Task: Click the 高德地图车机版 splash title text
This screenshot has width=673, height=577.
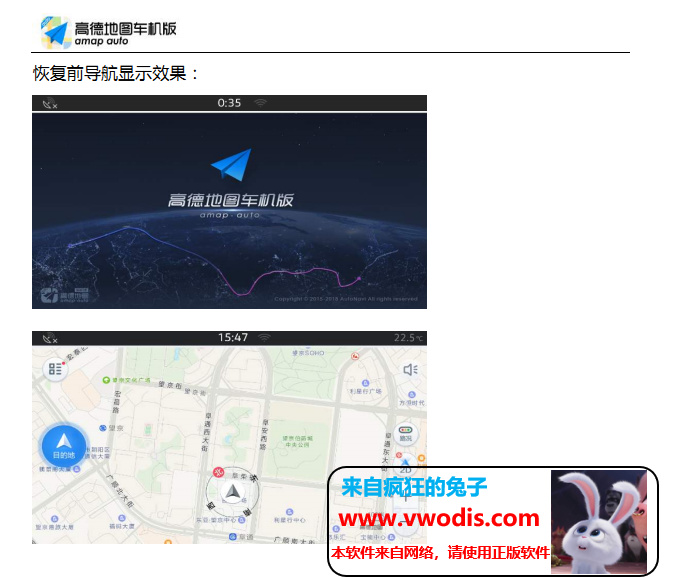Action: (231, 200)
